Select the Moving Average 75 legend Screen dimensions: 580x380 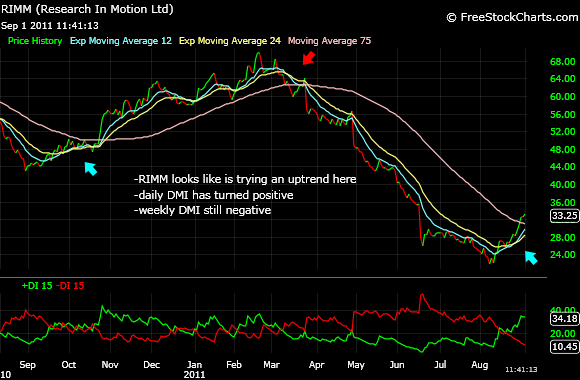coord(329,41)
